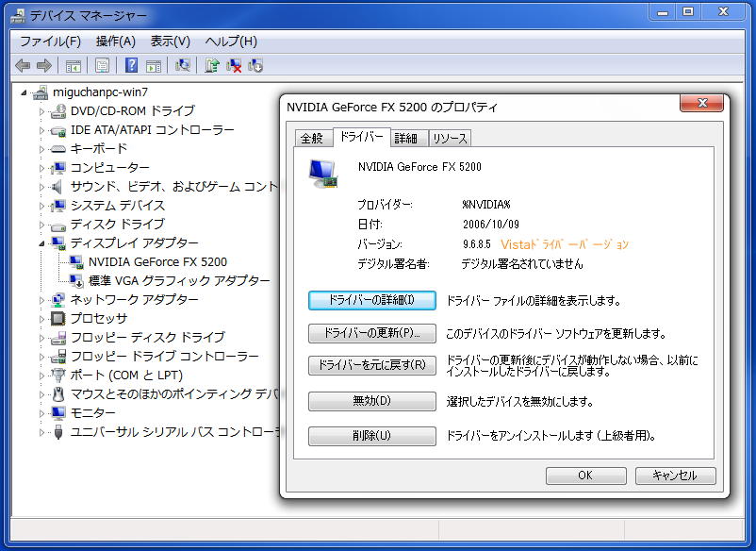The height and width of the screenshot is (551, 756).
Task: Click the keyboard category icon
Action: 58,149
